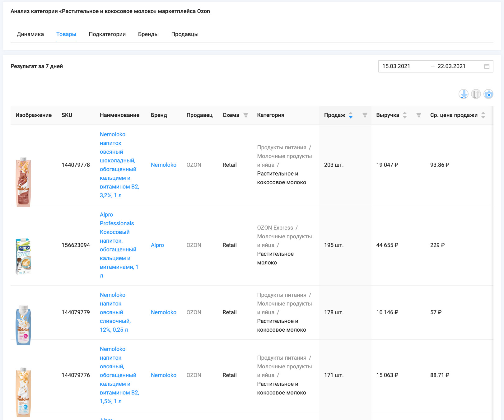Click Nemoloko brand link for SKU 144079778
This screenshot has height=420, width=504.
(164, 165)
